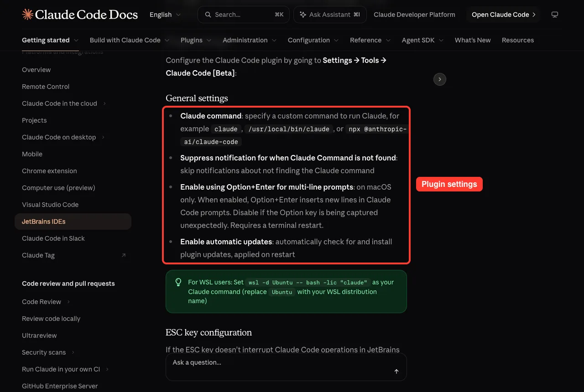Open the Administration nav dropdown

(x=250, y=40)
